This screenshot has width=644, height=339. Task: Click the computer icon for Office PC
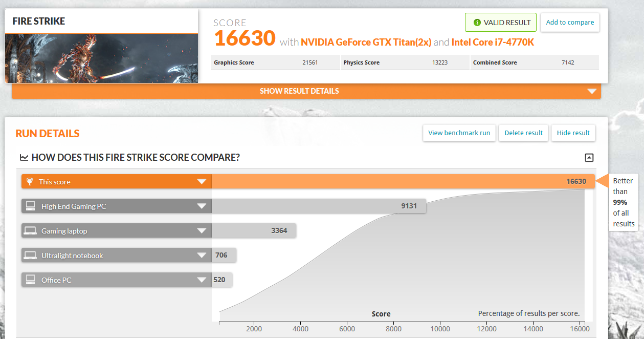point(31,280)
